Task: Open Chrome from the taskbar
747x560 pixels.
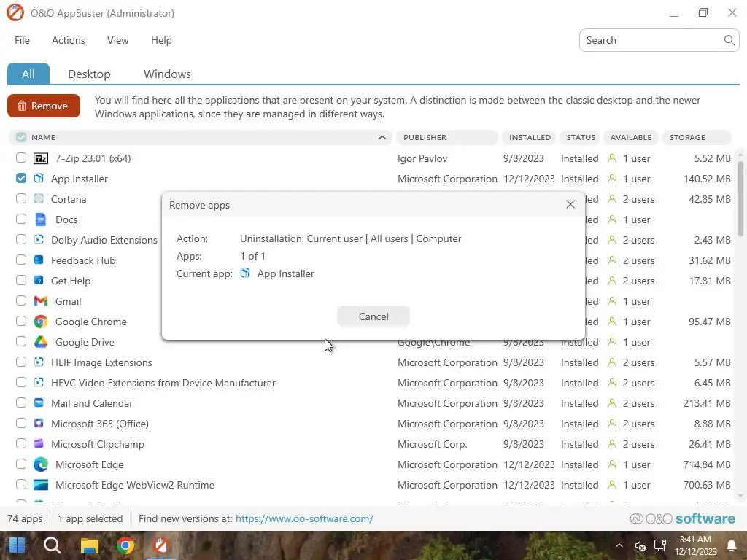Action: [125, 545]
